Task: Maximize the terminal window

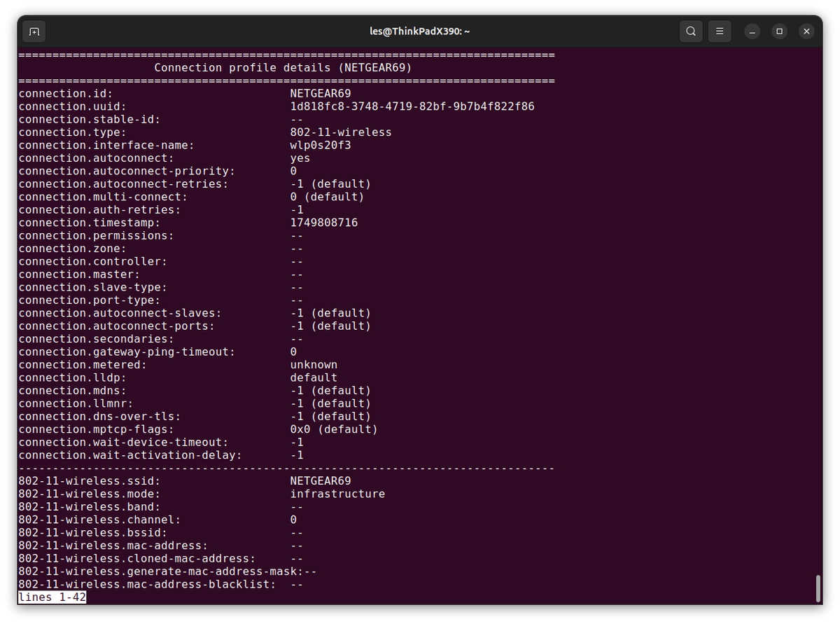Action: [779, 31]
